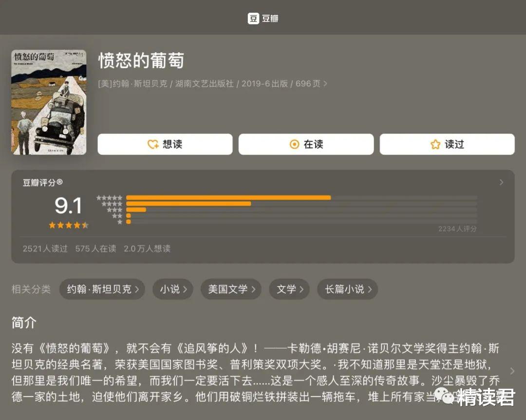The width and height of the screenshot is (526, 420).
Task: Click the WeChat icon near 精读君 watermark
Action: [446, 396]
